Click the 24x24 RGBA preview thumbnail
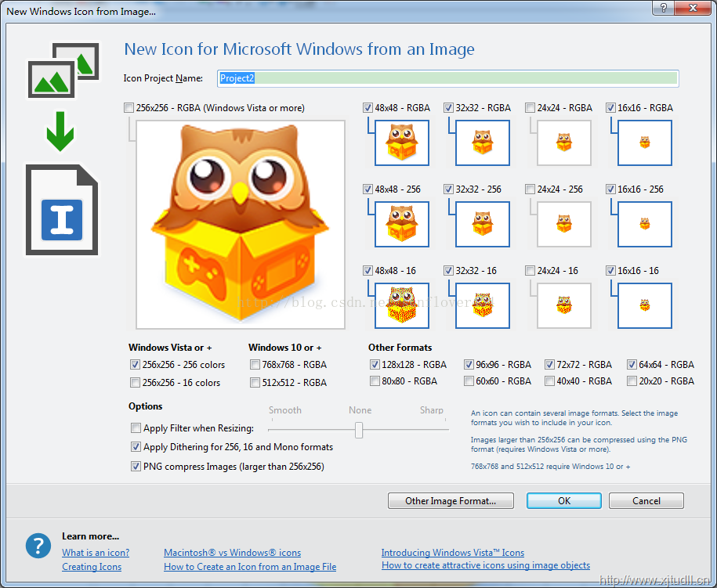Image resolution: width=717 pixels, height=588 pixels. (563, 142)
